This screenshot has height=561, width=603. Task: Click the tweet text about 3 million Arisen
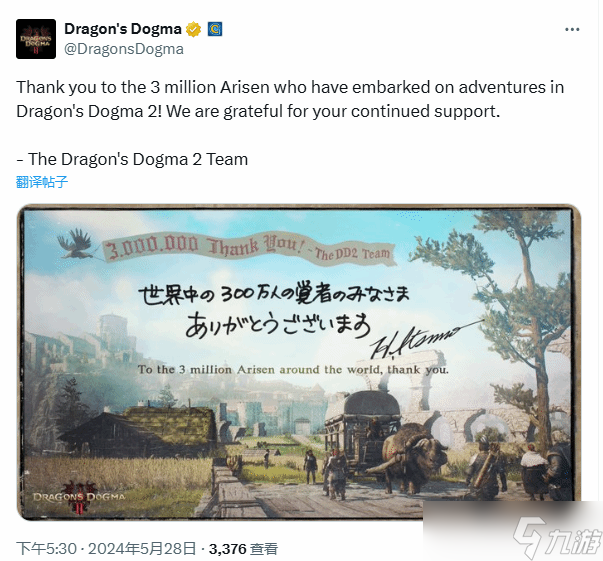pos(290,99)
